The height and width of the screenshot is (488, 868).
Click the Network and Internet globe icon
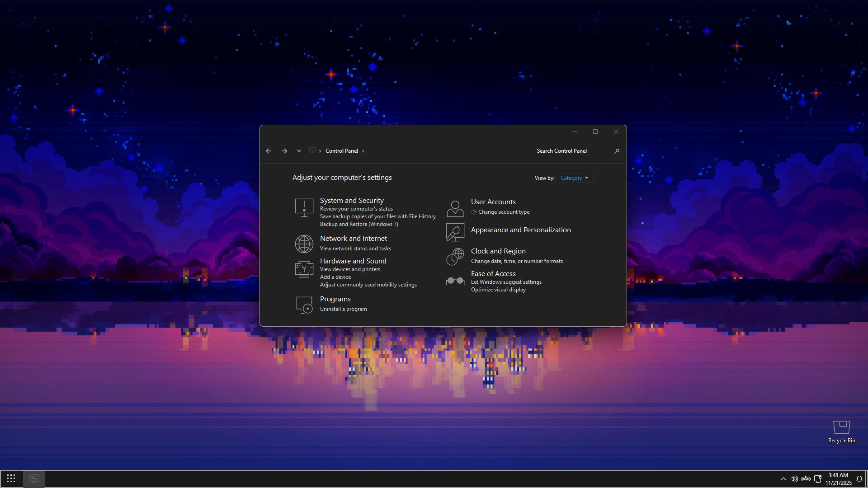pyautogui.click(x=304, y=244)
